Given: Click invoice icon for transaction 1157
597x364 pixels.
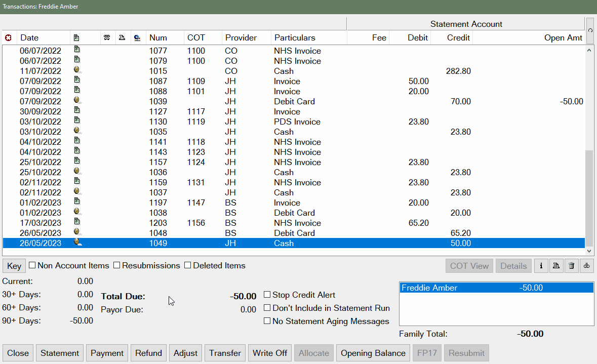Looking at the screenshot, I should click(77, 160).
